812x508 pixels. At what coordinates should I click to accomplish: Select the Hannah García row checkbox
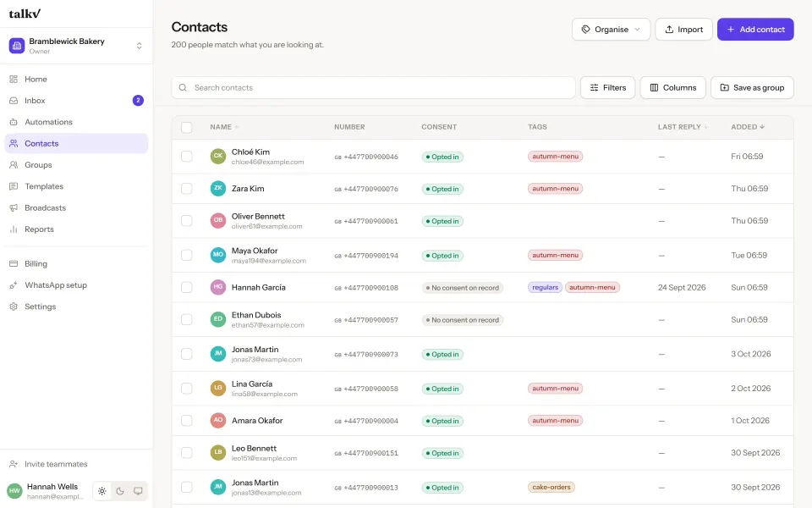(x=186, y=287)
